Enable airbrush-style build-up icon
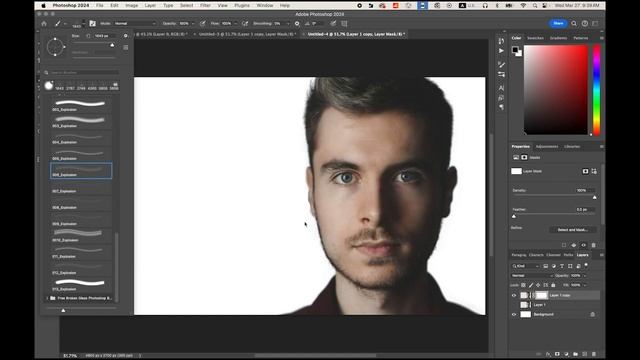This screenshot has width=640, height=360. (245, 24)
